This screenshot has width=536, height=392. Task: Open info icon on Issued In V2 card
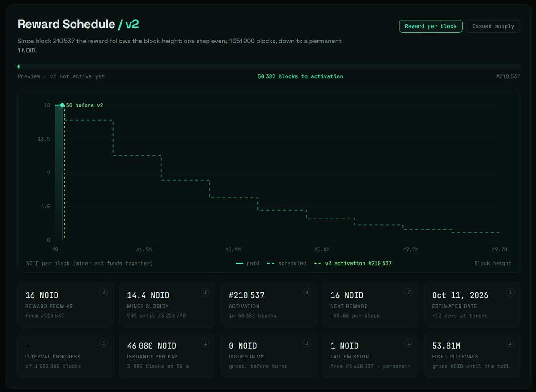tap(307, 343)
